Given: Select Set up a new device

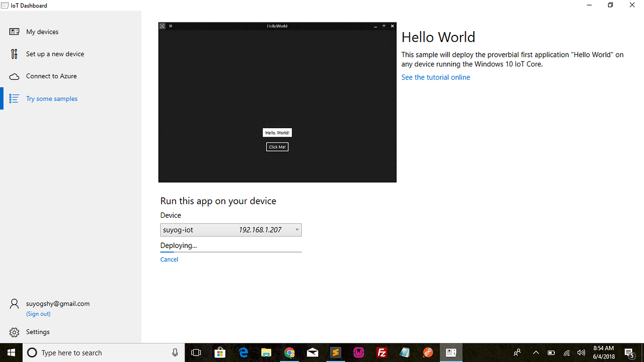Looking at the screenshot, I should [70, 54].
